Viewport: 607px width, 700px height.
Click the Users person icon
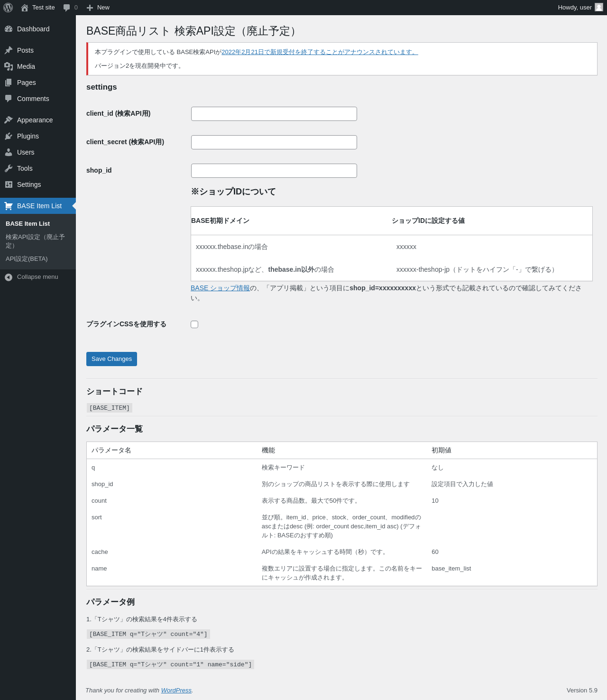[x=9, y=152]
